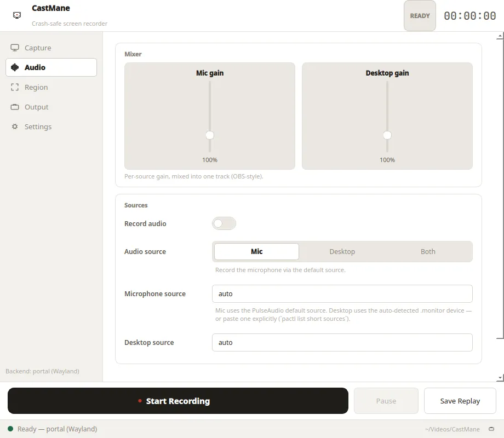Click the READY status badge
This screenshot has height=438, width=504.
pyautogui.click(x=420, y=16)
